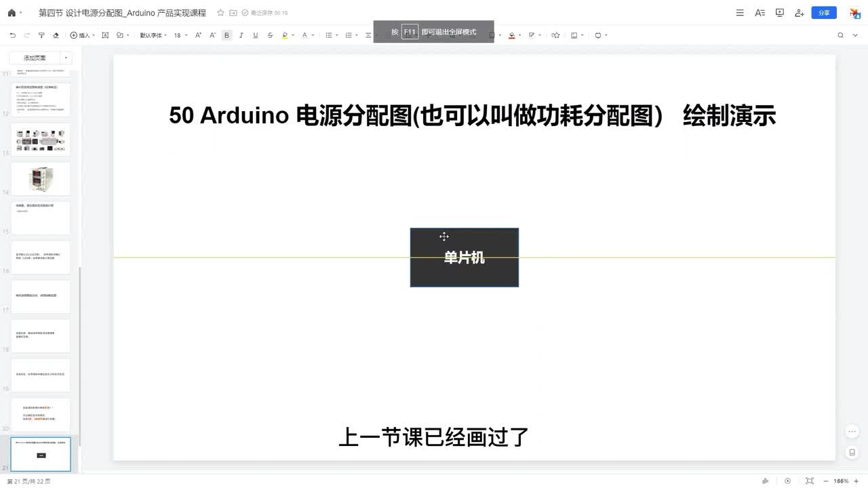868x488 pixels.
Task: Select the format painter tool
Action: pos(41,35)
